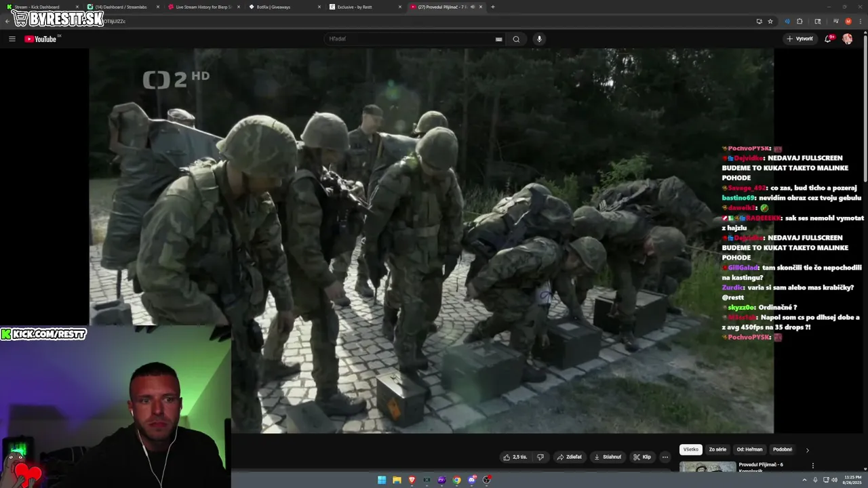This screenshot has width=868, height=488.
Task: Open Chrome from taskbar
Action: click(456, 480)
